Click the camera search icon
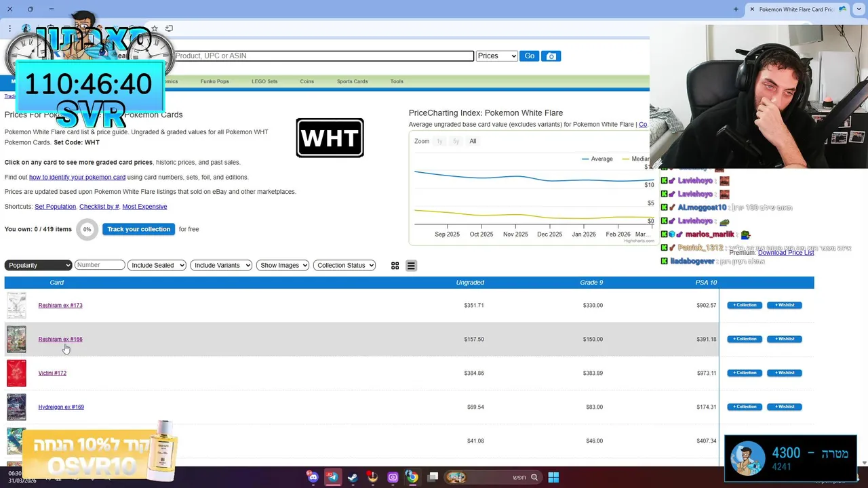Viewport: 868px width, 488px height. [551, 56]
